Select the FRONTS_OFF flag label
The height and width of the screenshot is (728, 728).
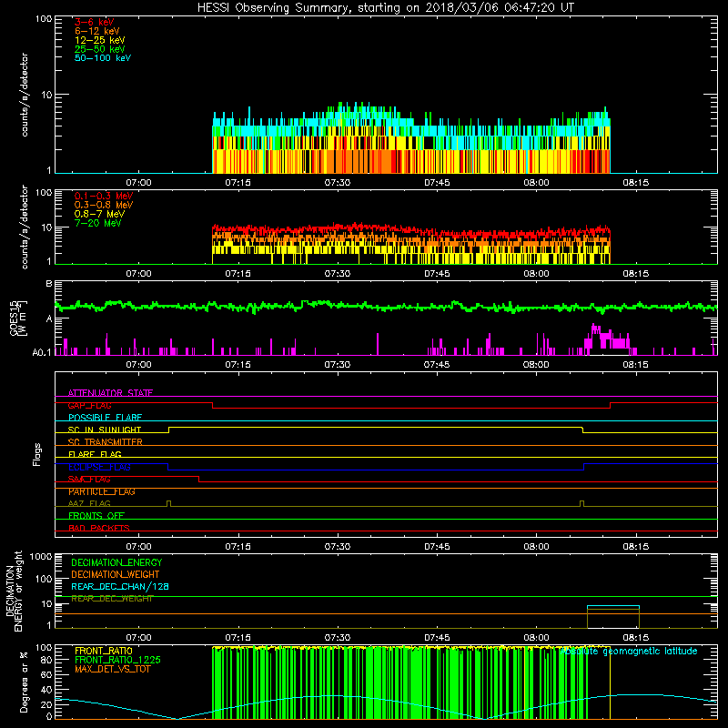(96, 516)
